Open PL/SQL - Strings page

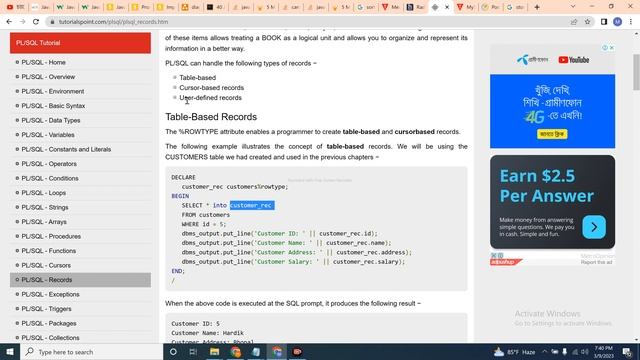tap(45, 207)
